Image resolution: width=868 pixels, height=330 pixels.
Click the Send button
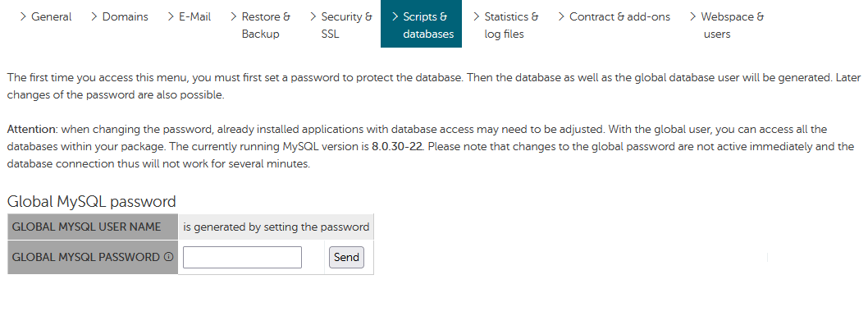tap(346, 258)
